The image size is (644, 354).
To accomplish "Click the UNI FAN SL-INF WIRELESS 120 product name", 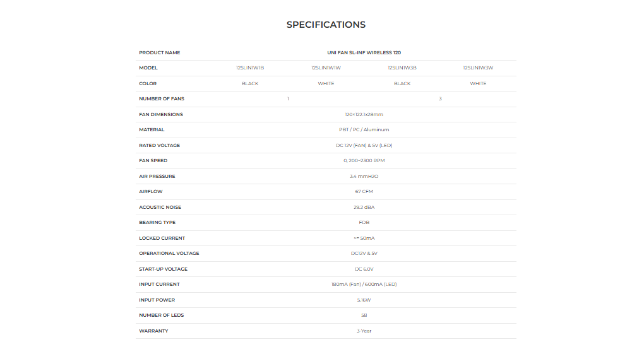I will tap(364, 53).
